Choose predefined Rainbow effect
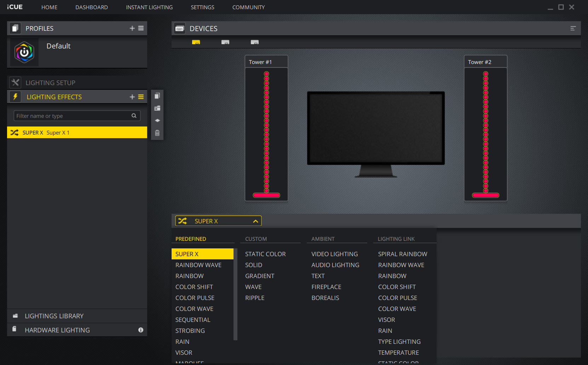588x365 pixels. (190, 276)
